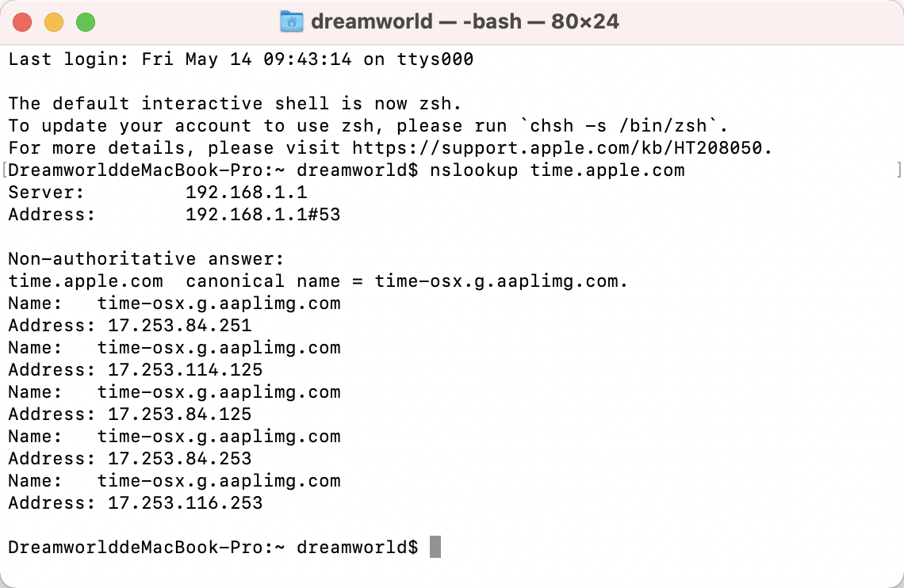Click the "nslookup time.apple.com" command text

click(x=557, y=170)
